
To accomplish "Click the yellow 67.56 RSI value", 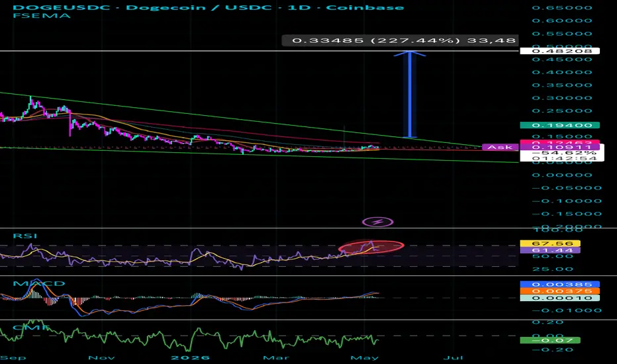I will click(549, 244).
